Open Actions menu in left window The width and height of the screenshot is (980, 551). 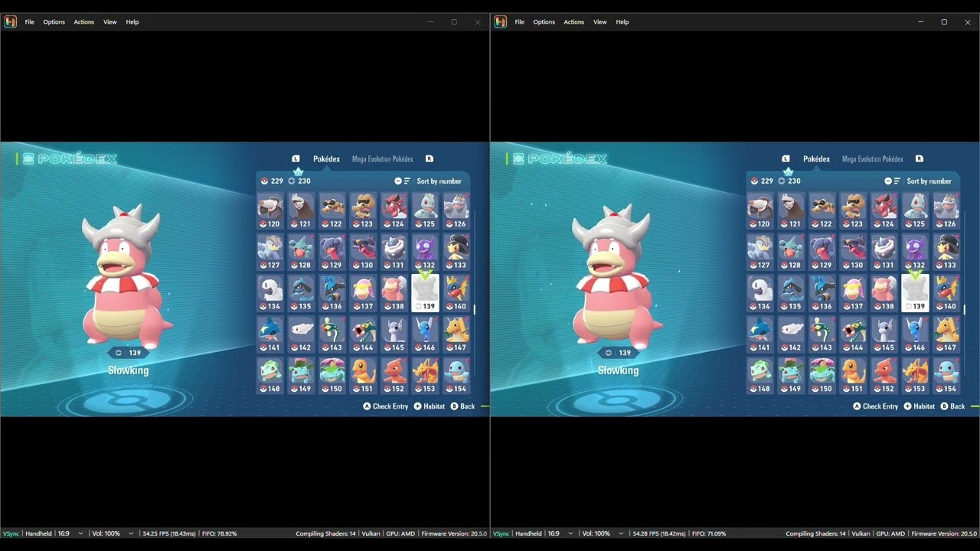click(x=83, y=22)
